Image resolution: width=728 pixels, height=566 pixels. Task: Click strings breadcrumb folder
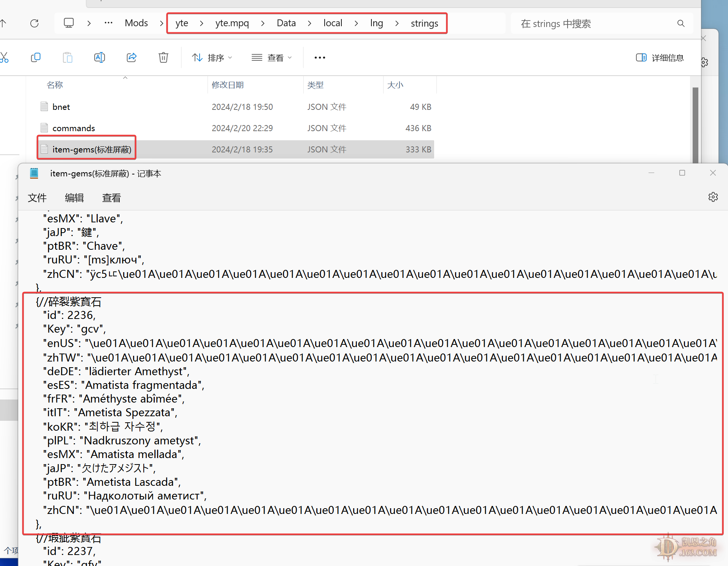[424, 23]
